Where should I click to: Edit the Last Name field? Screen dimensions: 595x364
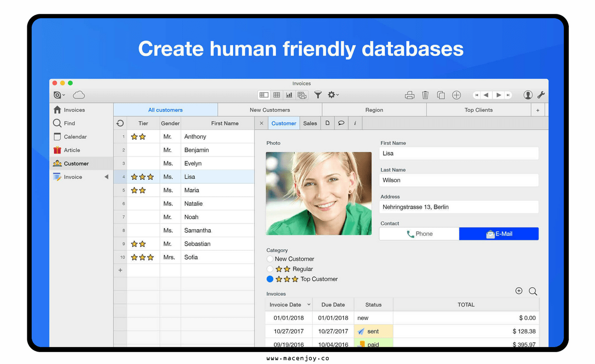[x=459, y=180]
